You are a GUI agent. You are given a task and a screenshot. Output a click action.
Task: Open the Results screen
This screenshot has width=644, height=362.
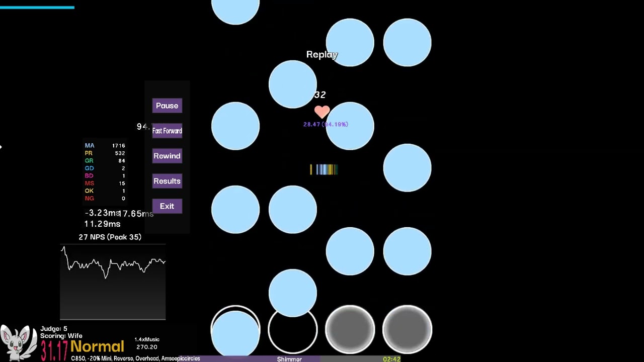(167, 181)
